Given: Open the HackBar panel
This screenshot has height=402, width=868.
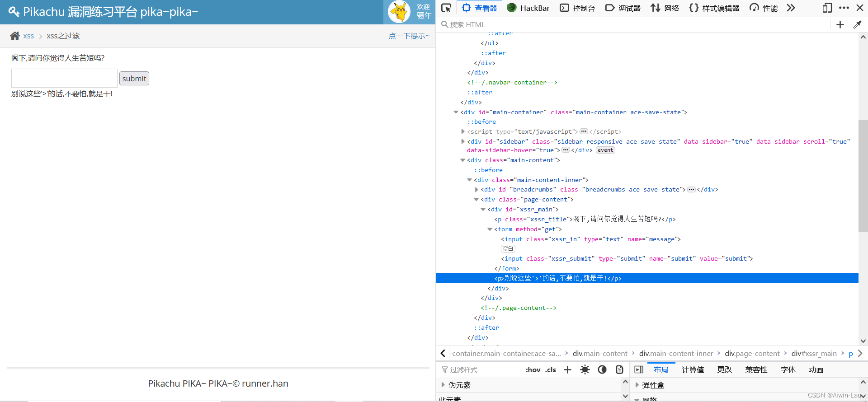Looking at the screenshot, I should click(528, 8).
